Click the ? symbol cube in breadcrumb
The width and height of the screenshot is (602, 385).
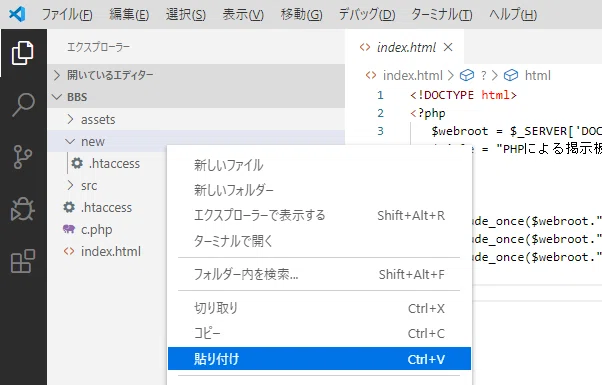(467, 75)
